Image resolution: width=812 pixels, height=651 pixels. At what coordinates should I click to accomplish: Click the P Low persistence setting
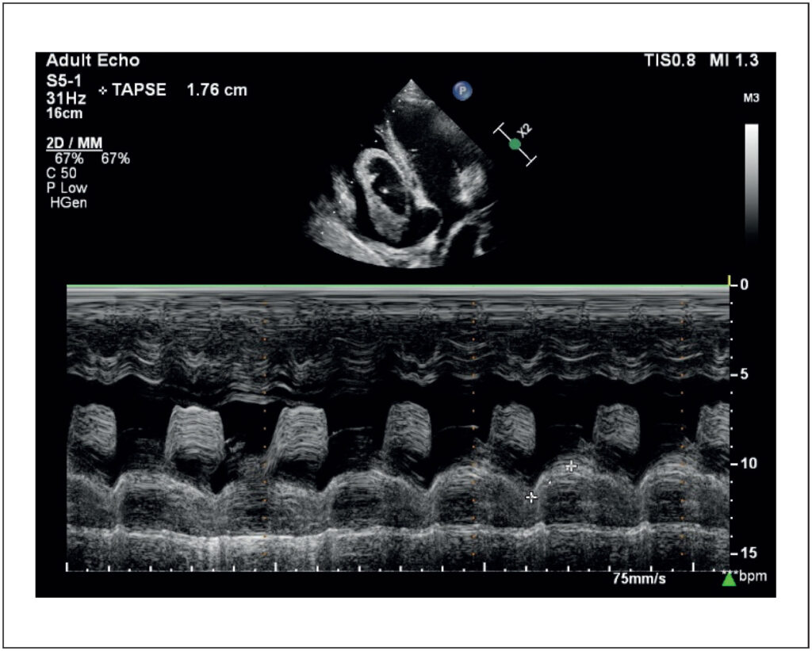pos(67,187)
